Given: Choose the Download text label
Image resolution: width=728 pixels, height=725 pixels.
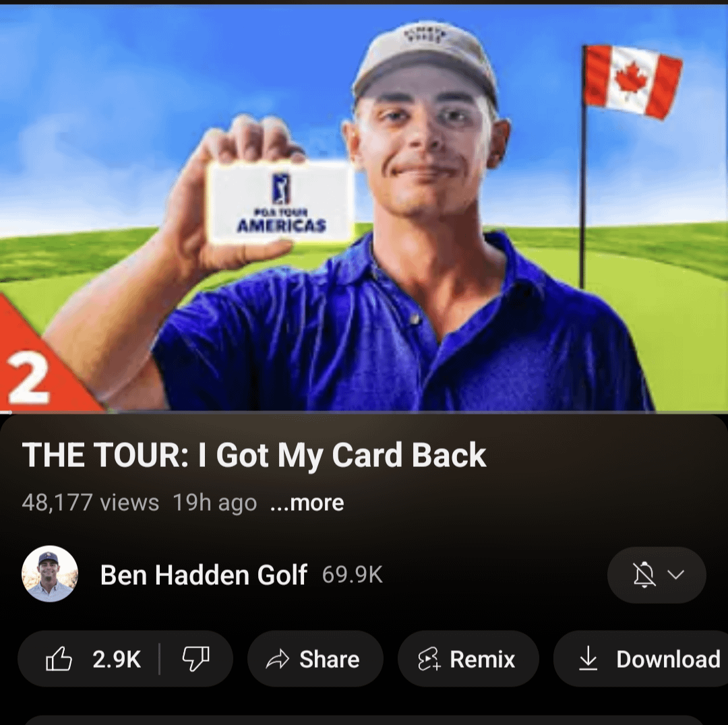Looking at the screenshot, I should (668, 660).
